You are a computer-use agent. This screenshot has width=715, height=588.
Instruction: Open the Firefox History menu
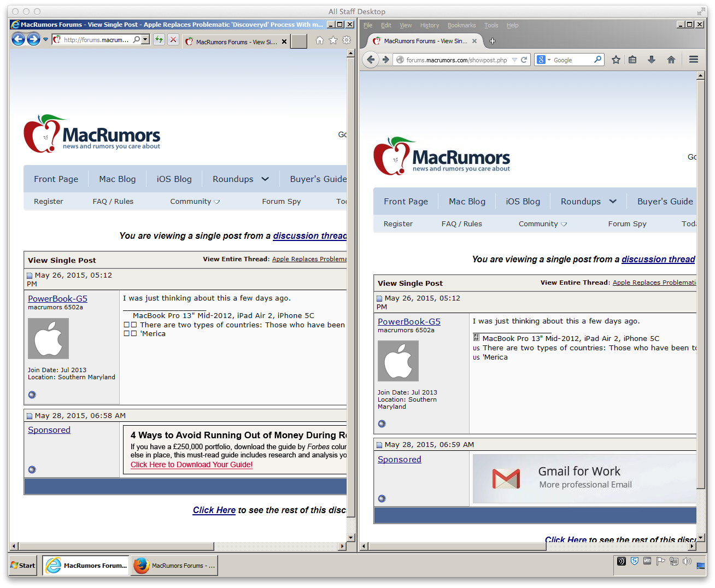click(430, 25)
